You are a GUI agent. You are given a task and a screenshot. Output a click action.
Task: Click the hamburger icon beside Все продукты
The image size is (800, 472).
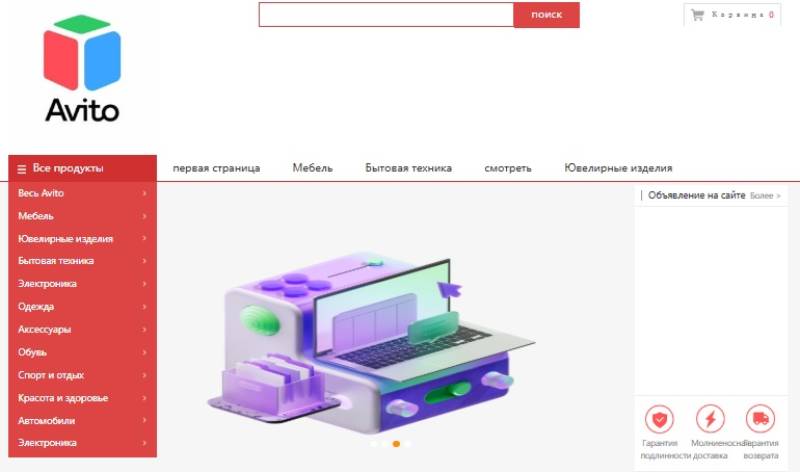pyautogui.click(x=21, y=169)
